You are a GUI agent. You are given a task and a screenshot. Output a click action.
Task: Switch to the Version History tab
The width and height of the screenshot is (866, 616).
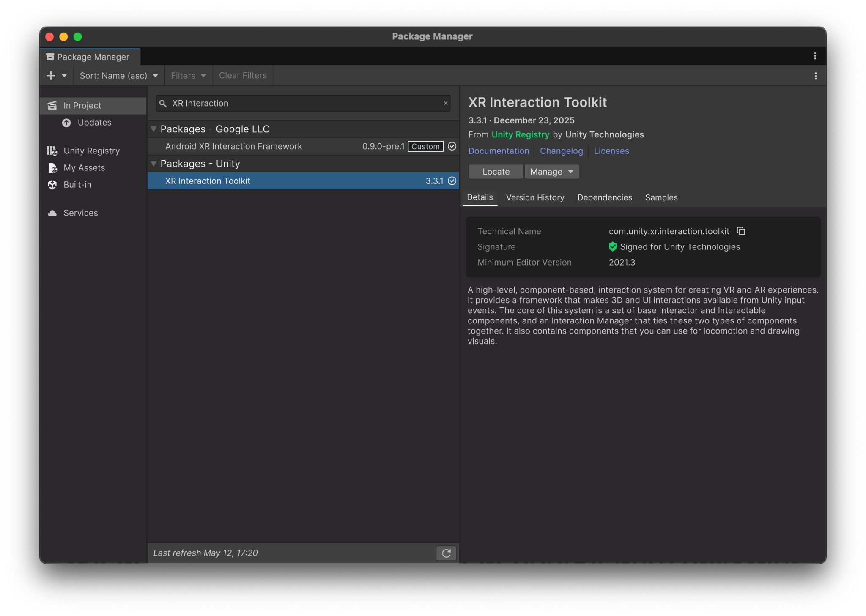click(x=535, y=197)
